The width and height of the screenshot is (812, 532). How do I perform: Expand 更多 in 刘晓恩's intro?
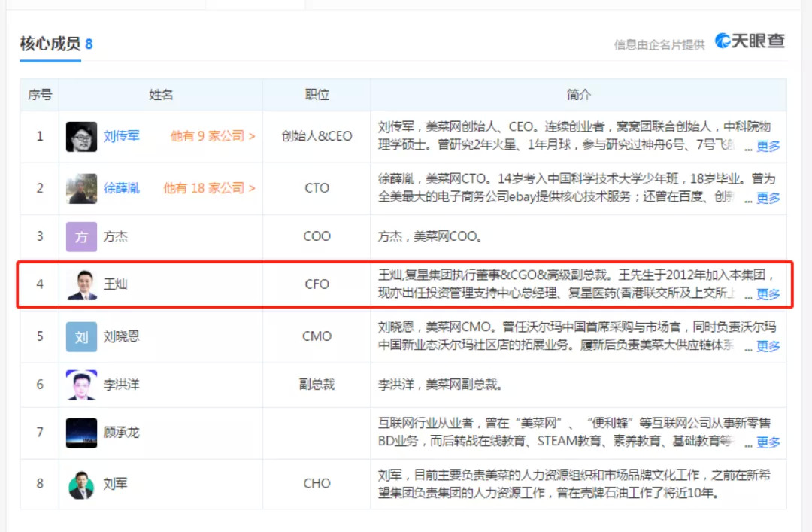(768, 346)
